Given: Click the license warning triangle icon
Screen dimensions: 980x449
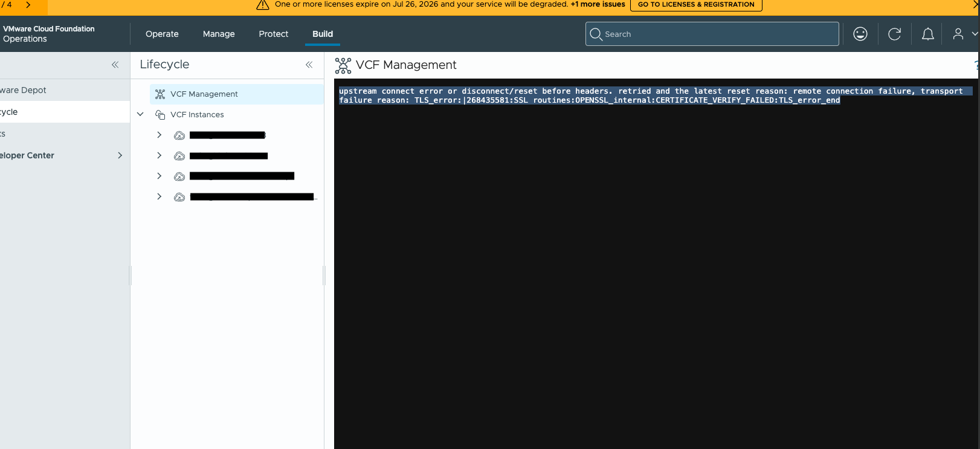Looking at the screenshot, I should tap(263, 5).
